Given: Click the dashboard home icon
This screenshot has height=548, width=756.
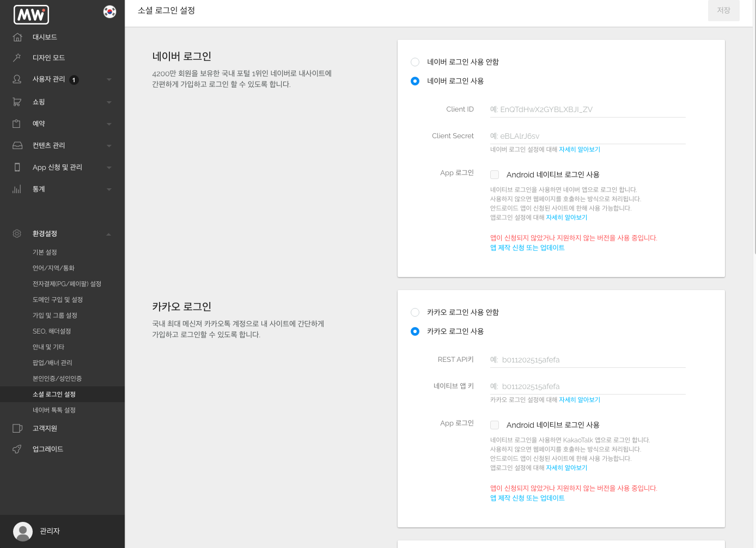Looking at the screenshot, I should pos(17,37).
